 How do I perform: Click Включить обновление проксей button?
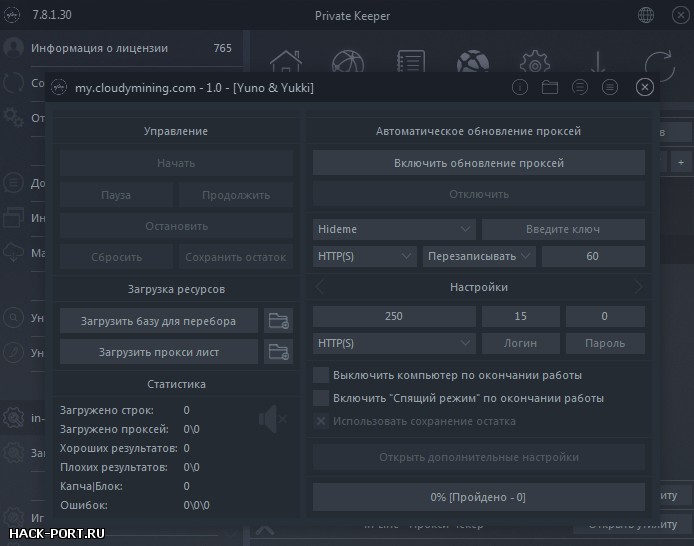[479, 163]
